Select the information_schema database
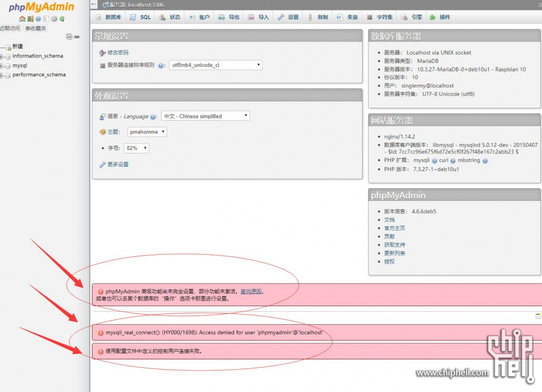 38,56
